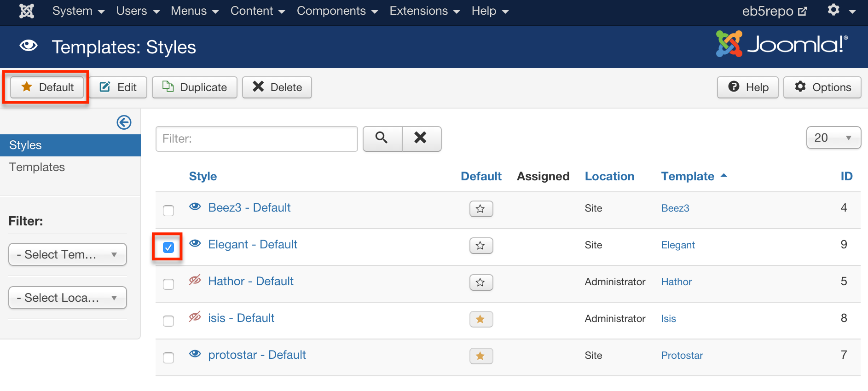Open the Hathor - Default style link
Screen dimensions: 868x391
pyautogui.click(x=251, y=281)
